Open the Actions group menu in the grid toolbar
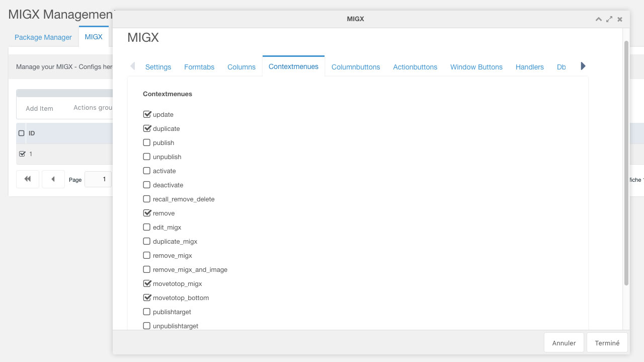The image size is (644, 362). (x=93, y=108)
